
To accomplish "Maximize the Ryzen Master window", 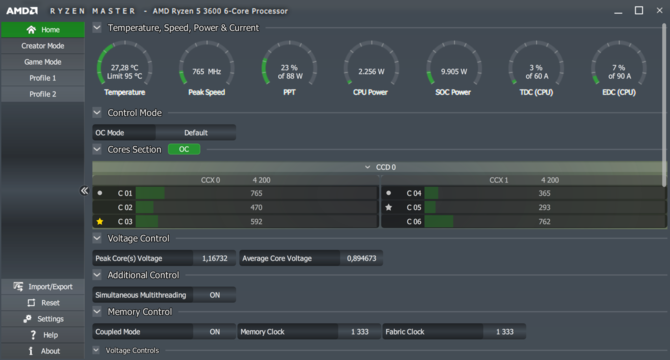I will (x=639, y=11).
